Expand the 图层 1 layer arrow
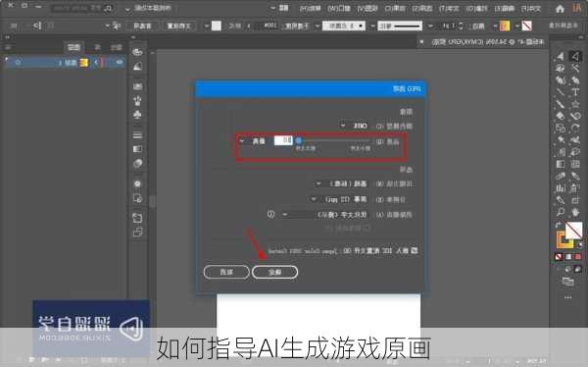 tap(96, 63)
